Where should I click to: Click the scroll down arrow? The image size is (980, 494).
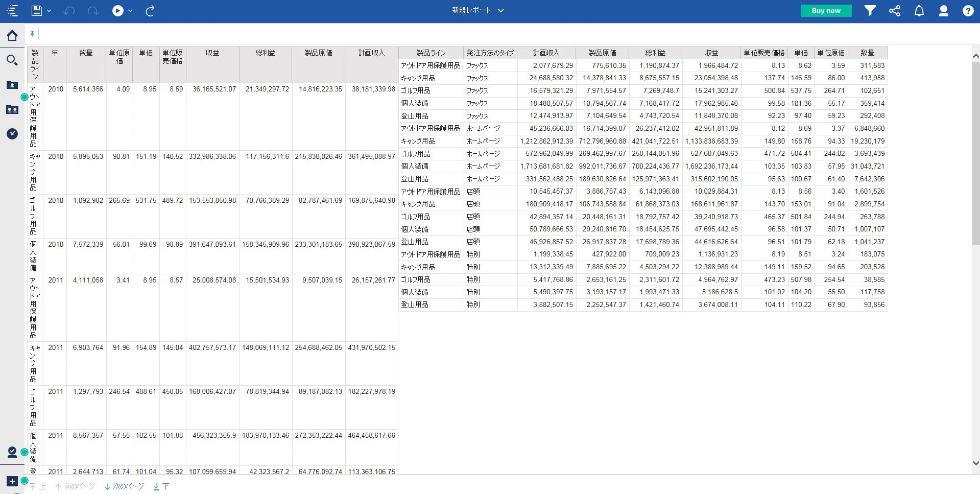click(x=975, y=463)
